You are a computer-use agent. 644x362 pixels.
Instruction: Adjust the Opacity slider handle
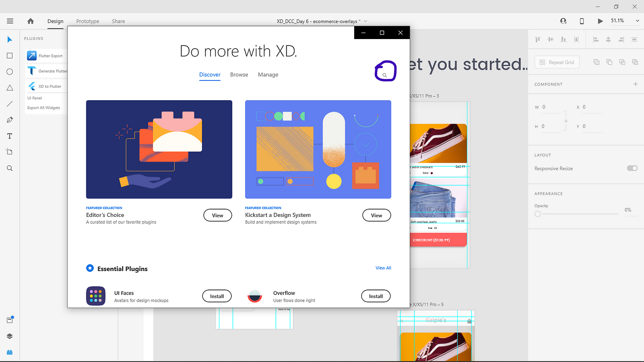point(538,214)
